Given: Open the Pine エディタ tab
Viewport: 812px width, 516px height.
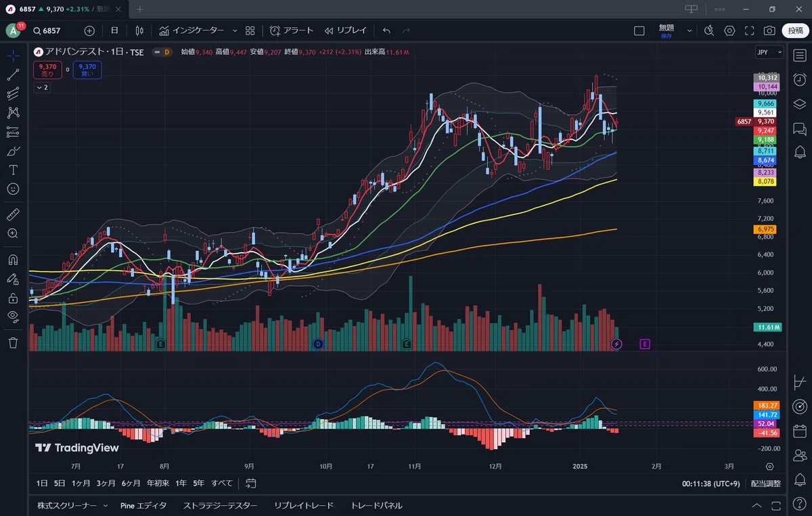Looking at the screenshot, I should 143,506.
